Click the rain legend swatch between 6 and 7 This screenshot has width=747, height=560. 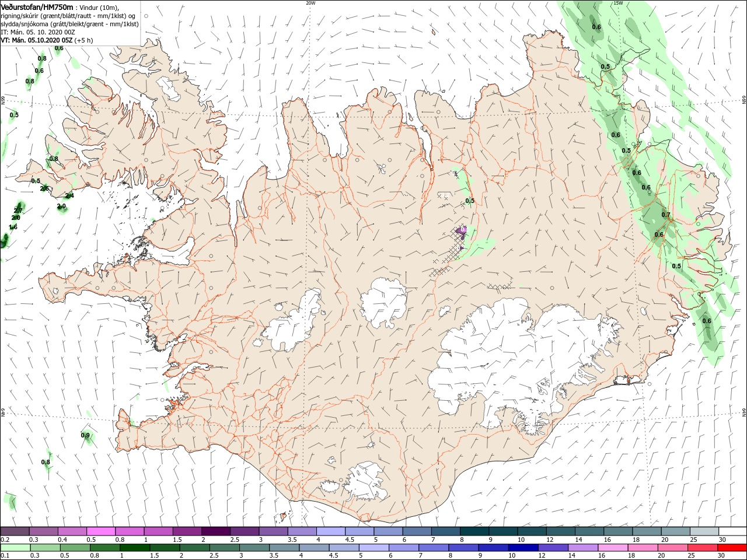[x=404, y=548]
